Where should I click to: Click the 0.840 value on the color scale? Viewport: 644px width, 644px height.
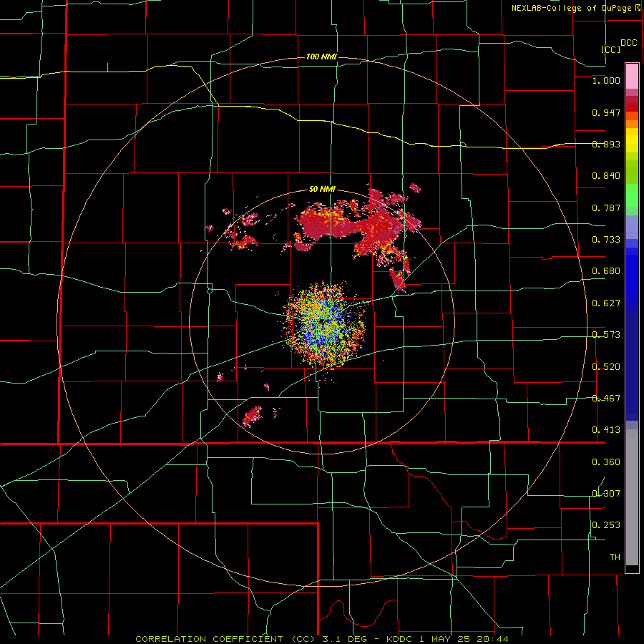point(606,176)
